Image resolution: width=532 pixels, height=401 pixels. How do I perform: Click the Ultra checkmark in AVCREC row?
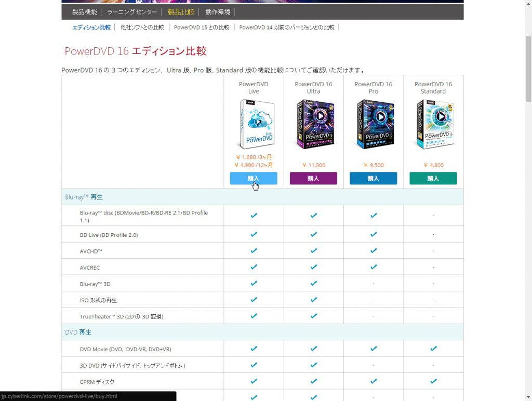tap(313, 267)
